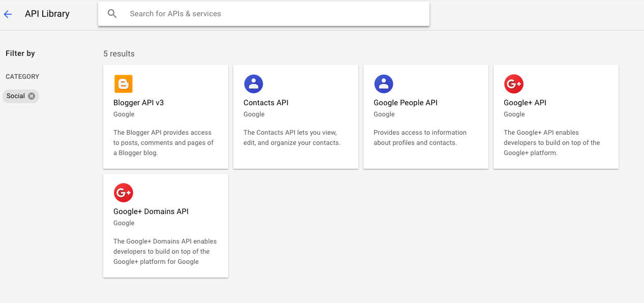Click Google publisher under Google+ Domains API

tap(124, 223)
